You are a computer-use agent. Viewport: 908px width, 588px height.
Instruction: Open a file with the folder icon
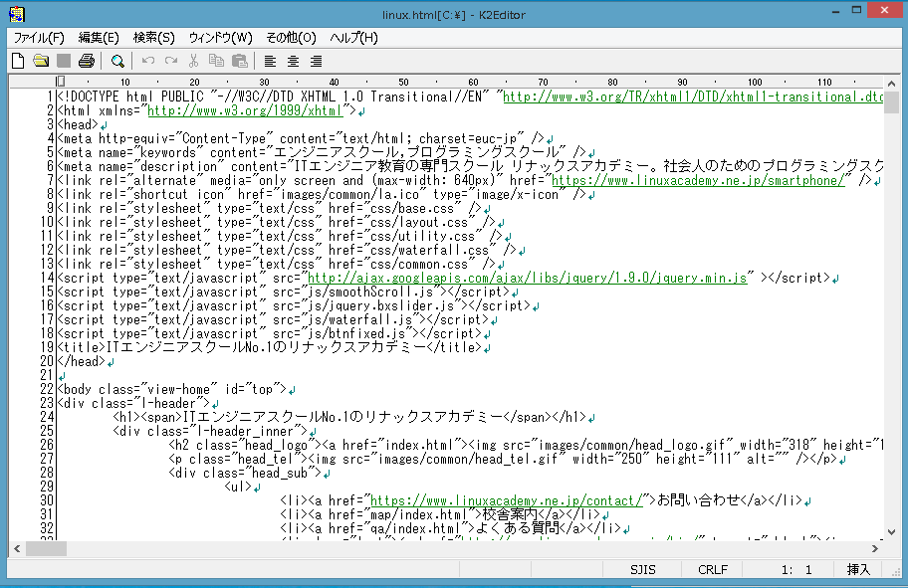(x=40, y=60)
